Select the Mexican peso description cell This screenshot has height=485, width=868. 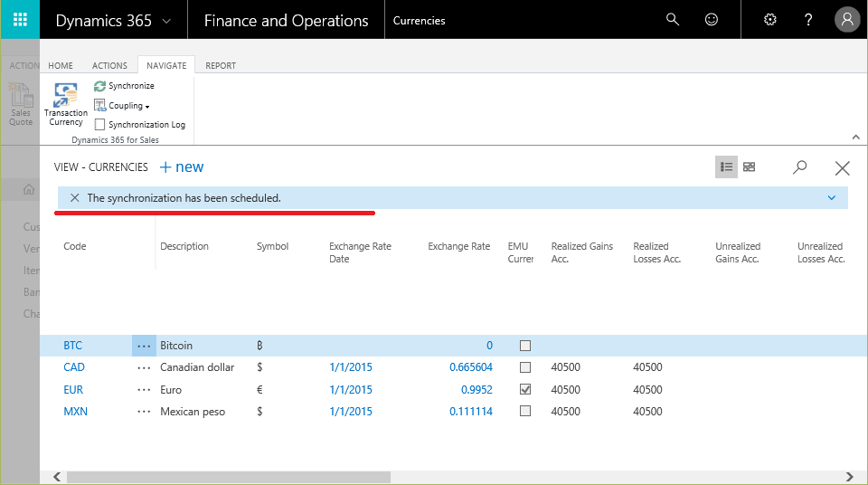pos(192,412)
